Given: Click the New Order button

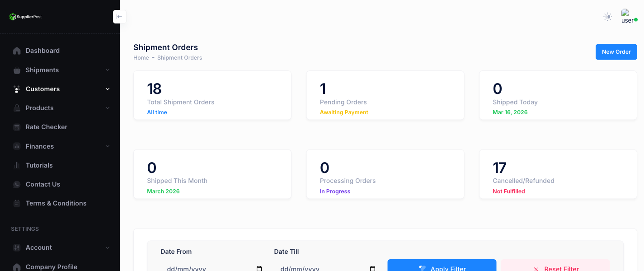Looking at the screenshot, I should 616,51.
